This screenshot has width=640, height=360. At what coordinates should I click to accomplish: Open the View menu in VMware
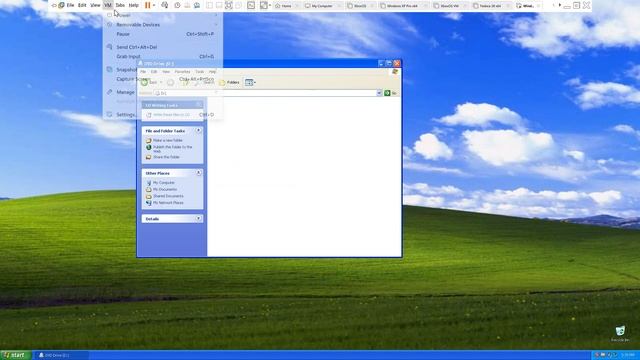(x=95, y=5)
